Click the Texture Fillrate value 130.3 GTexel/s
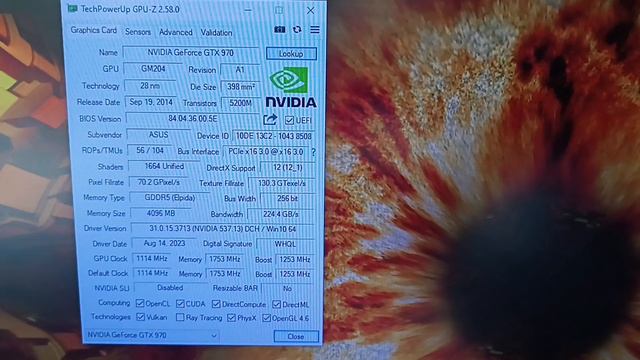The height and width of the screenshot is (360, 640). (282, 183)
